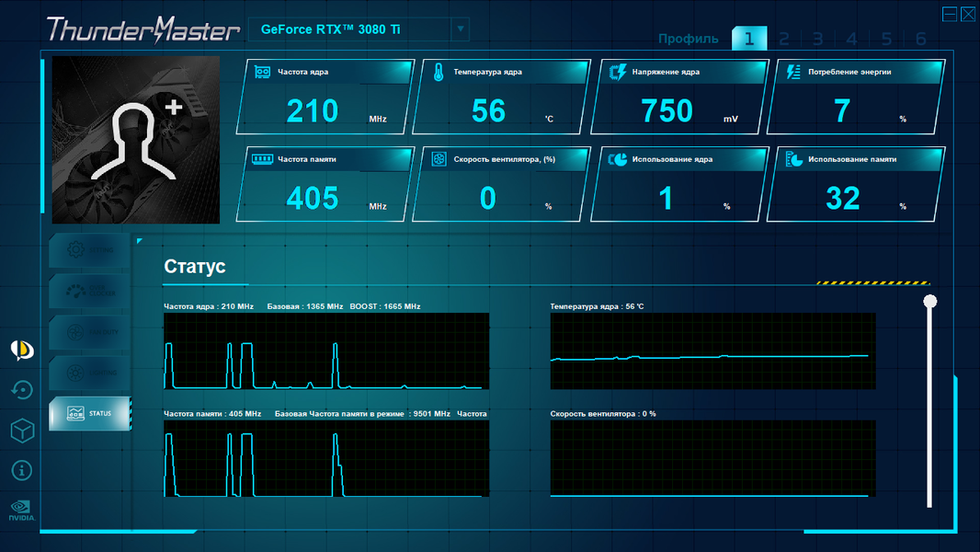Viewport: 980px width, 552px height.
Task: Switch to profile 4
Action: [851, 39]
